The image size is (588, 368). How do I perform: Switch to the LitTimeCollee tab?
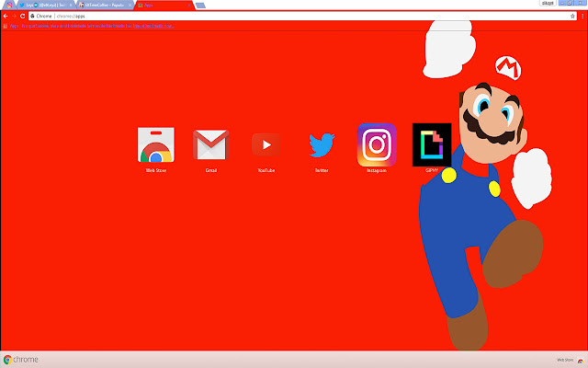point(105,6)
